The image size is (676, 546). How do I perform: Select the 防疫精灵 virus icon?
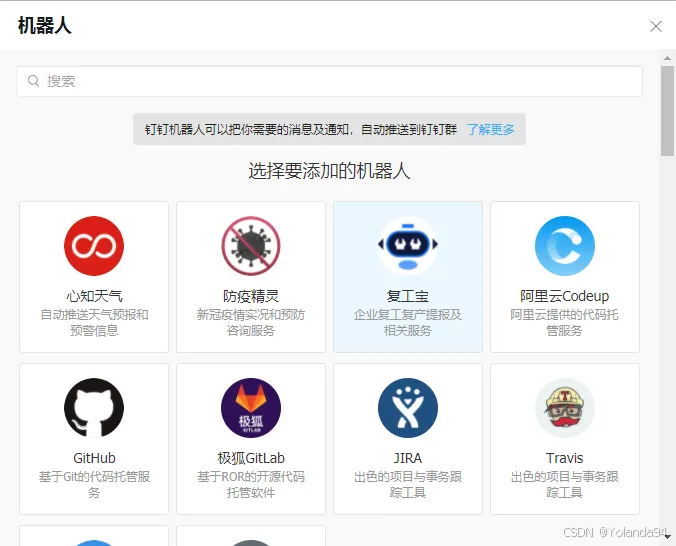pyautogui.click(x=251, y=246)
